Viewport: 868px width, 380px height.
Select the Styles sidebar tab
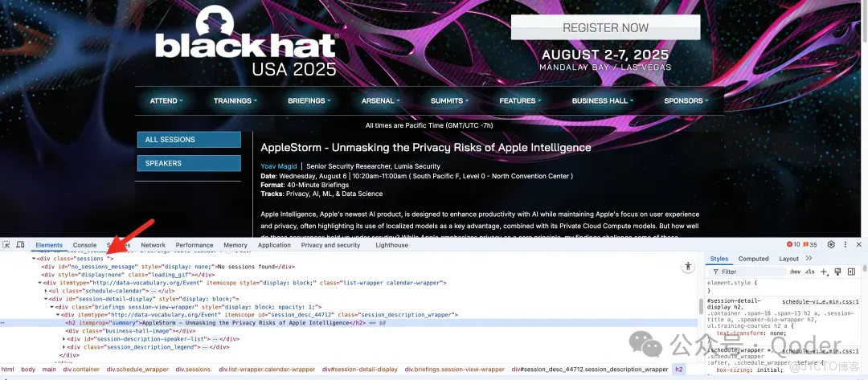[x=719, y=259]
